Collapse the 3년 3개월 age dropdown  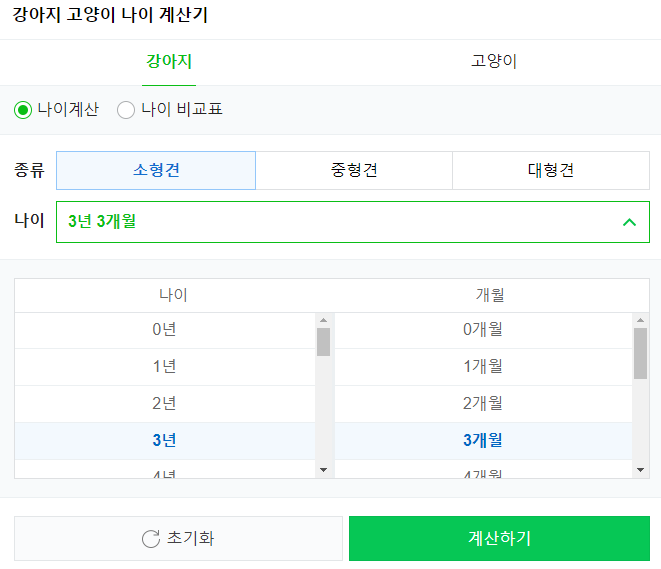coord(353,222)
